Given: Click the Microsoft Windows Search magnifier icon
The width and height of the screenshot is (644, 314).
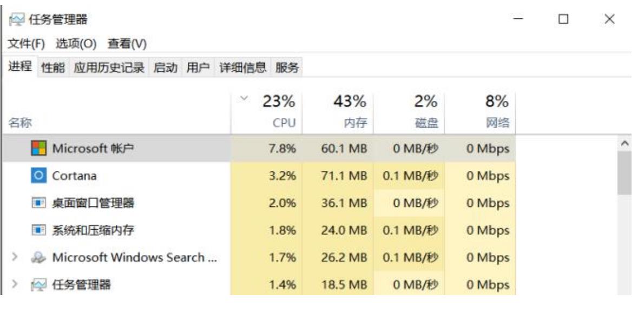Looking at the screenshot, I should (38, 258).
